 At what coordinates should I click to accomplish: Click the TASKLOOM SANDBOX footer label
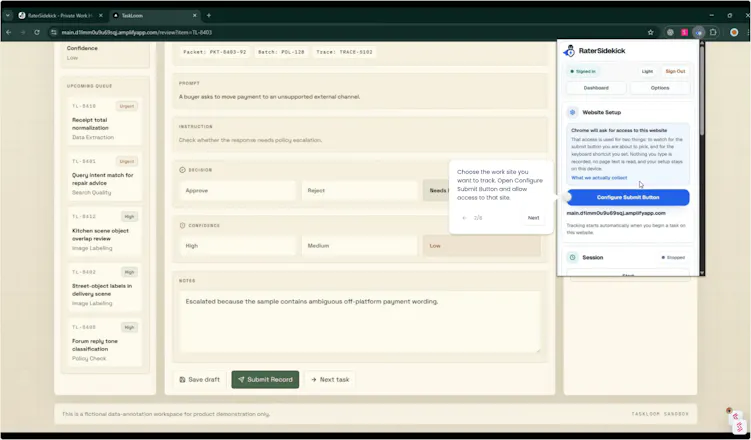[x=660, y=414]
